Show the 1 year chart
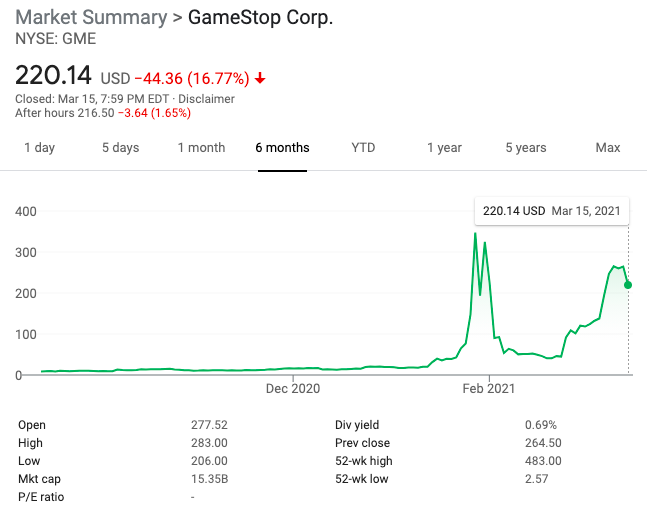The image size is (647, 509). click(x=444, y=148)
